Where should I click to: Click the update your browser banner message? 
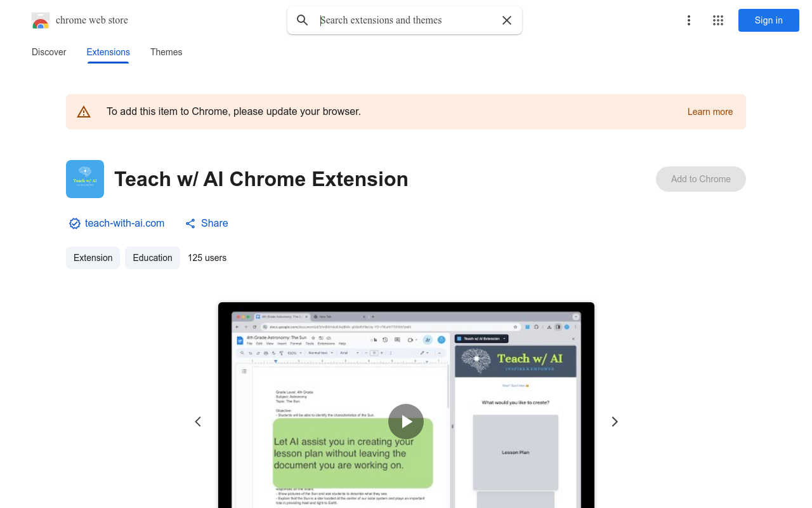point(233,112)
